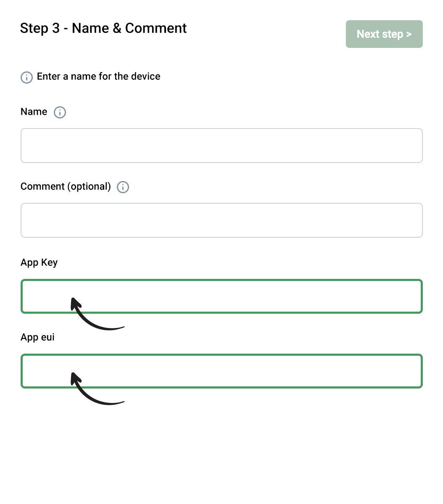
Task: Open info icon beside Name label
Action: tap(60, 112)
